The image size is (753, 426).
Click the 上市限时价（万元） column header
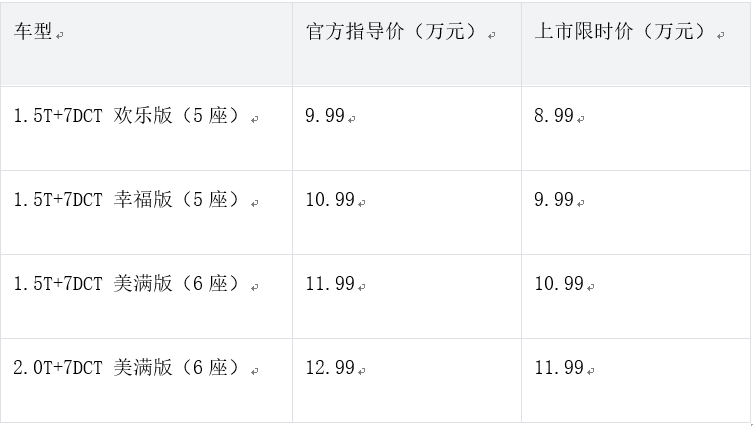(623, 32)
